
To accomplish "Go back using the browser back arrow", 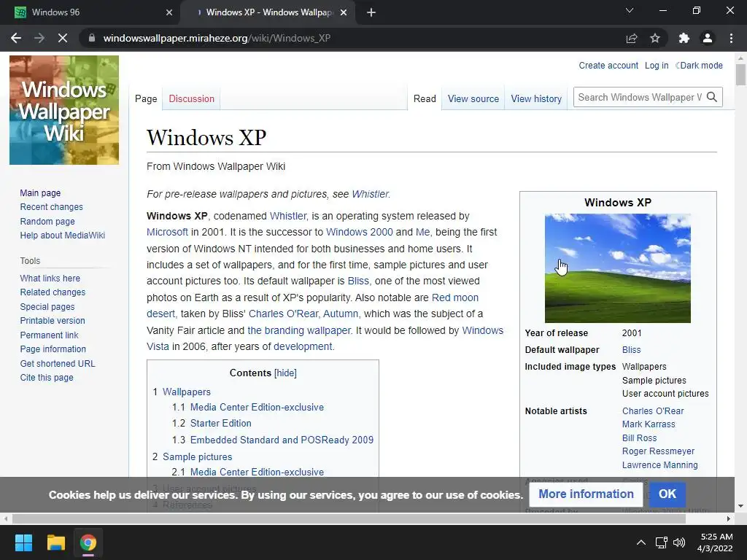I will 16,38.
